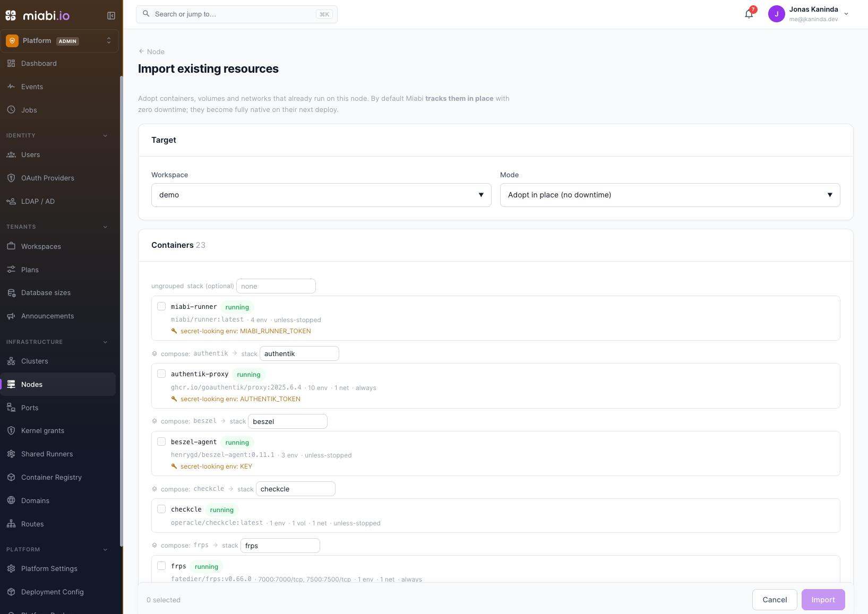
Task: Open Deployment Config in the sidebar
Action: point(58,592)
